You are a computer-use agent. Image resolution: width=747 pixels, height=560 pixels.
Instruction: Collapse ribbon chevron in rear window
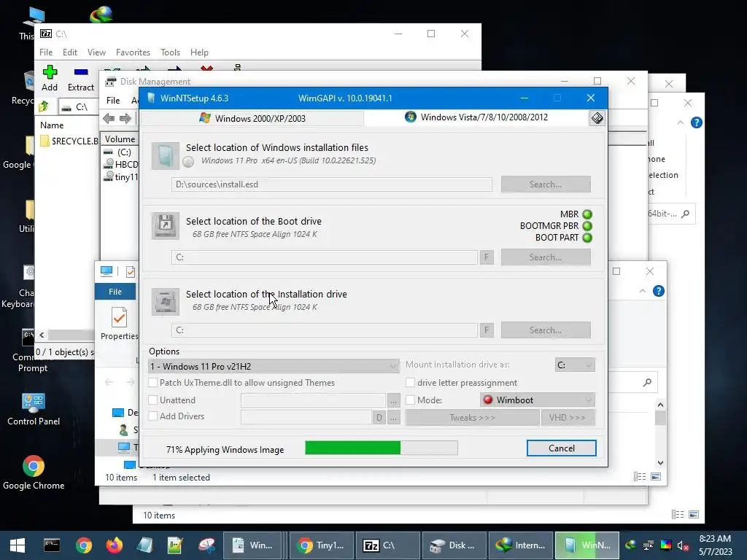pos(681,122)
